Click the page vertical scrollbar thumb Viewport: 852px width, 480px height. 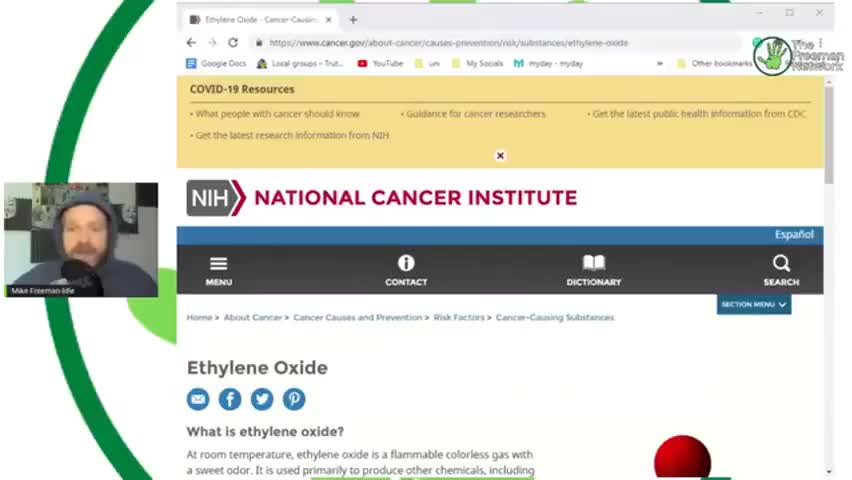coord(829,135)
